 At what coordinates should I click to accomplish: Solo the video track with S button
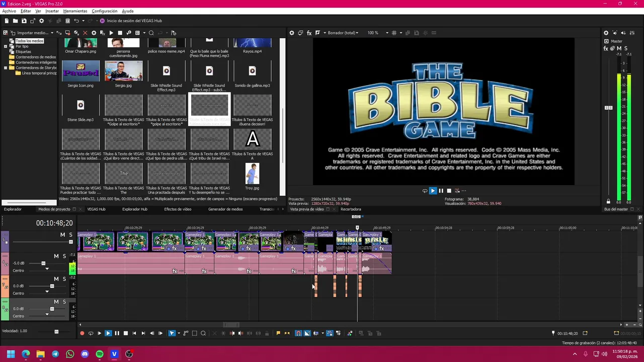tap(71, 235)
